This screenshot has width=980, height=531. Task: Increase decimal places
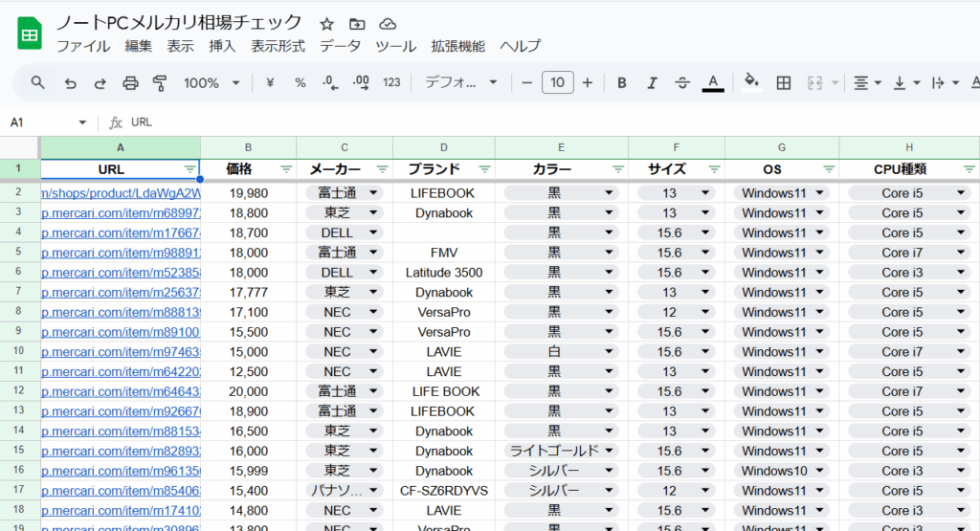pyautogui.click(x=361, y=82)
